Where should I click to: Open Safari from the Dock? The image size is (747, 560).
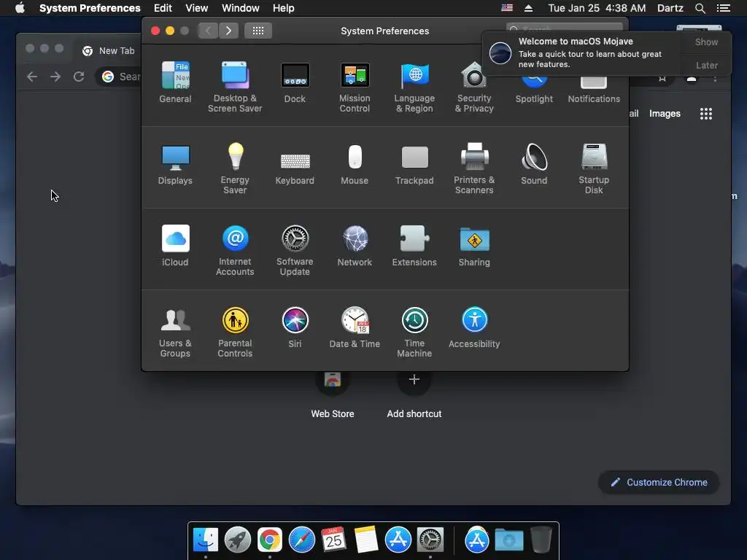click(301, 540)
